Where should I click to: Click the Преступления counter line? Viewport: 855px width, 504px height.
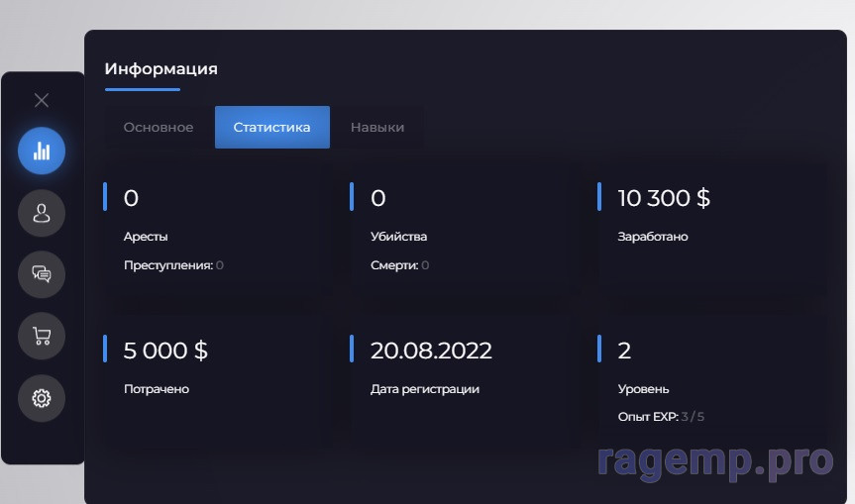click(173, 265)
